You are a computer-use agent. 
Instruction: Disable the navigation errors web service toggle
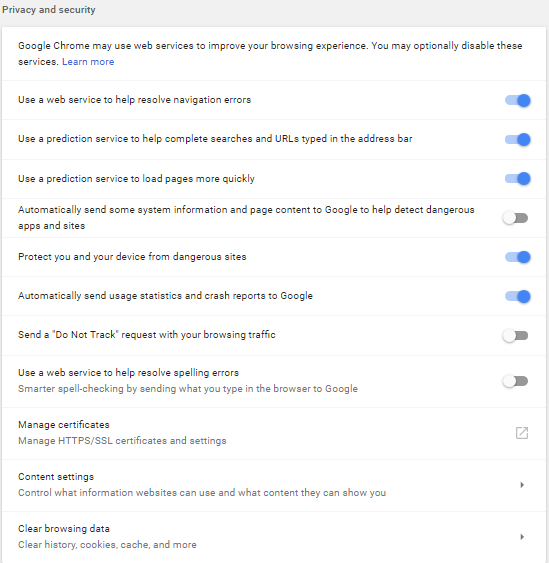point(517,100)
